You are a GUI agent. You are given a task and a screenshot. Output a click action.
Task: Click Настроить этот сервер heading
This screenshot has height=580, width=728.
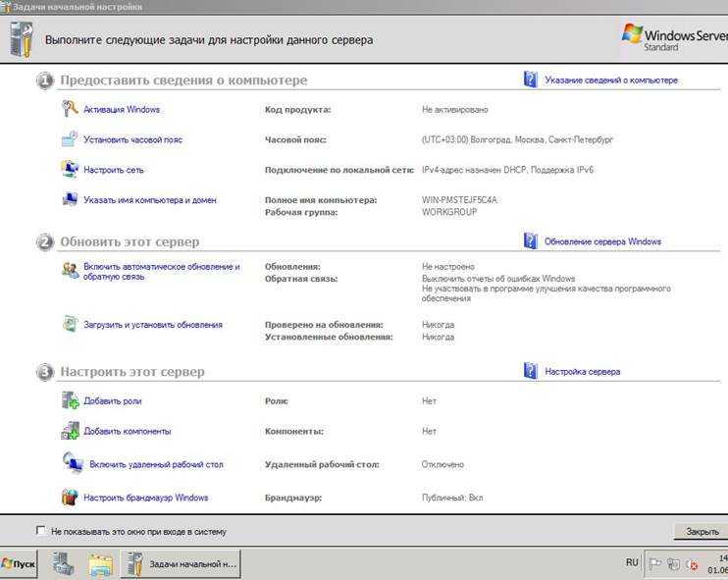(x=132, y=372)
